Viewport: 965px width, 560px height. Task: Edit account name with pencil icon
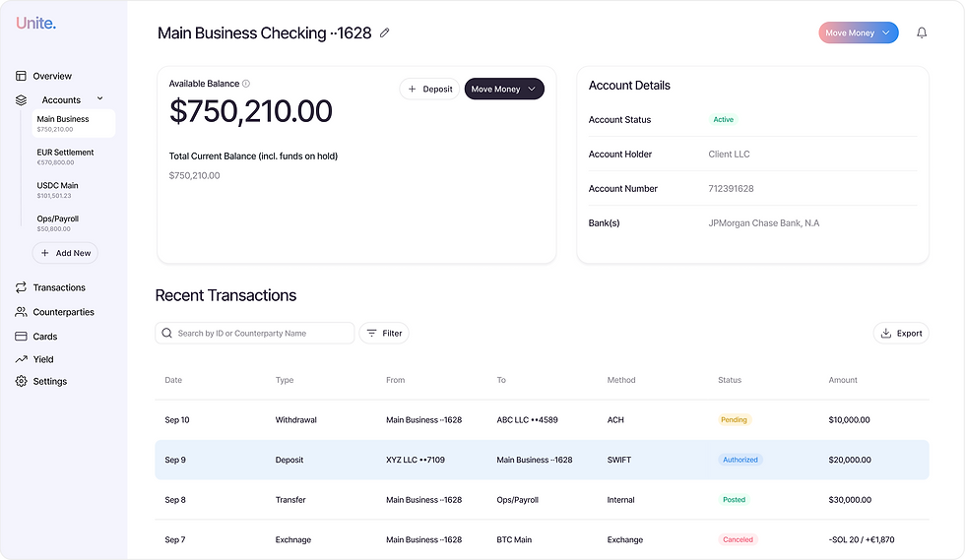coord(385,32)
